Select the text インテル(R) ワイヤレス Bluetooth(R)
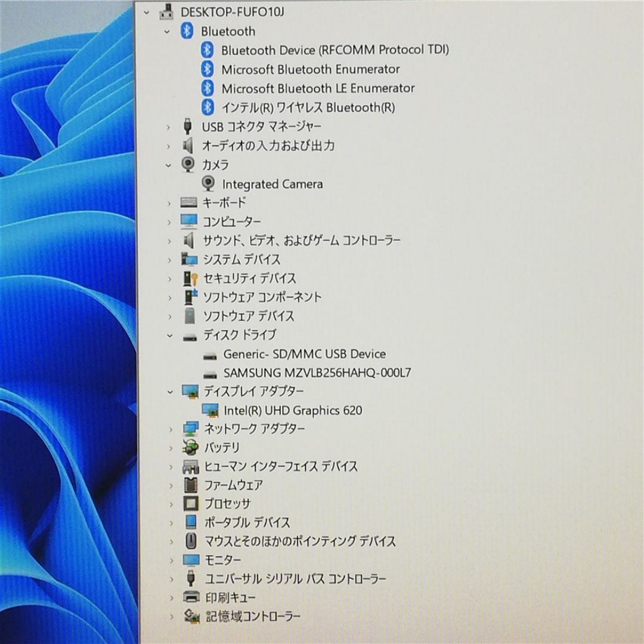 (308, 107)
